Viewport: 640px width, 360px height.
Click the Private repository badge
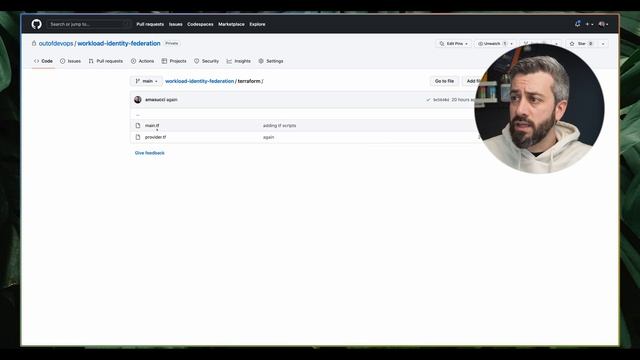pyautogui.click(x=172, y=43)
